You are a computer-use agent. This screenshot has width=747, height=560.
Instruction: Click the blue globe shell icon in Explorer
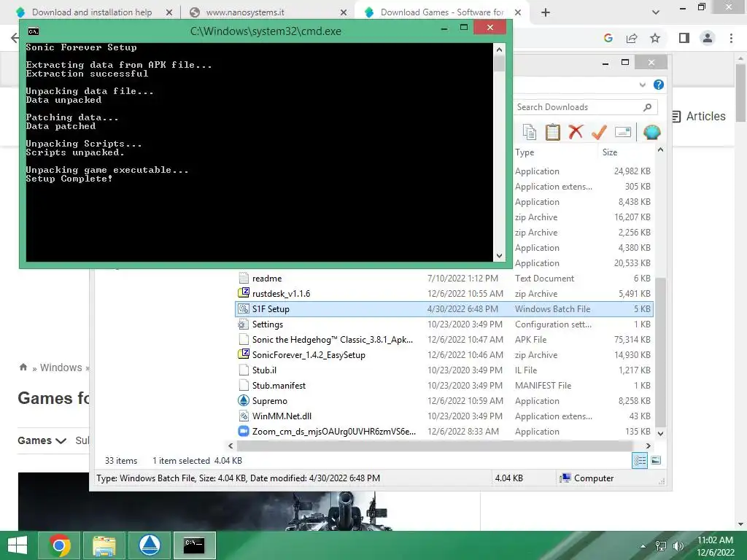tap(651, 132)
